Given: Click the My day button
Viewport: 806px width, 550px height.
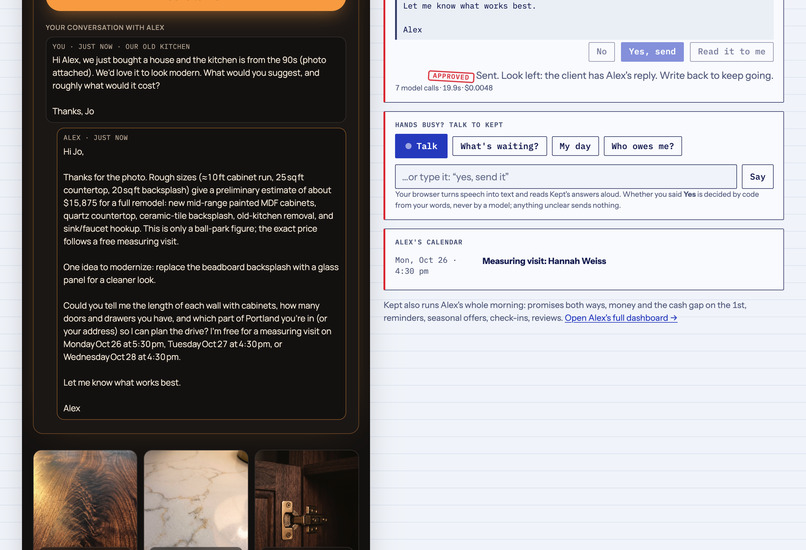Looking at the screenshot, I should [x=575, y=146].
